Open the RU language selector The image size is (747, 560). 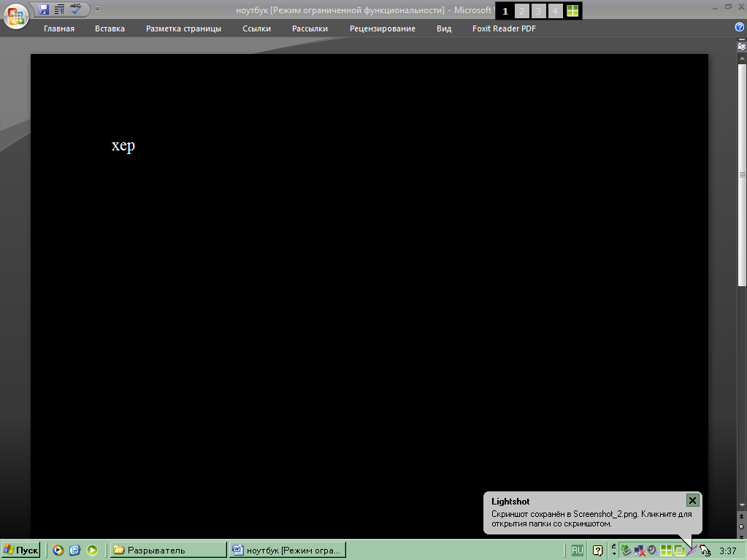pyautogui.click(x=578, y=551)
